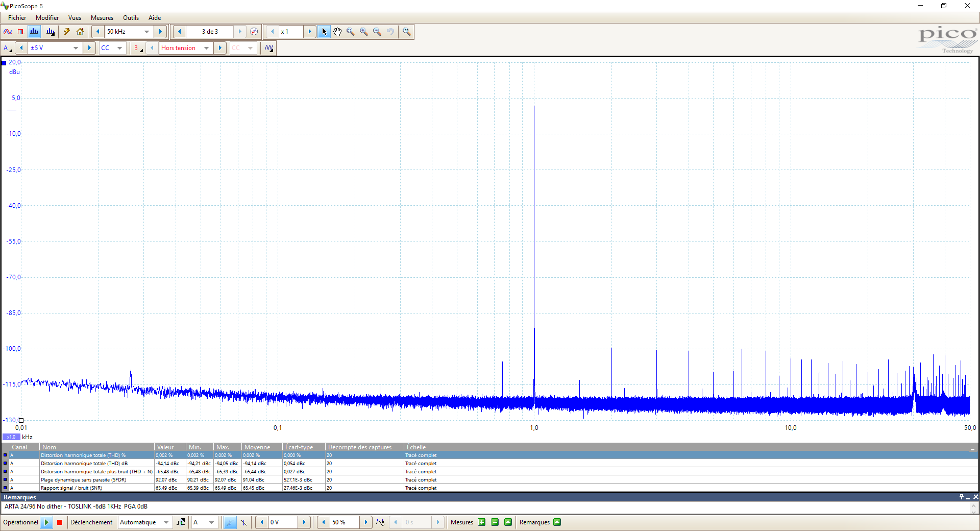Click the channel A color square on axis
The image size is (980, 531).
coord(4,63)
